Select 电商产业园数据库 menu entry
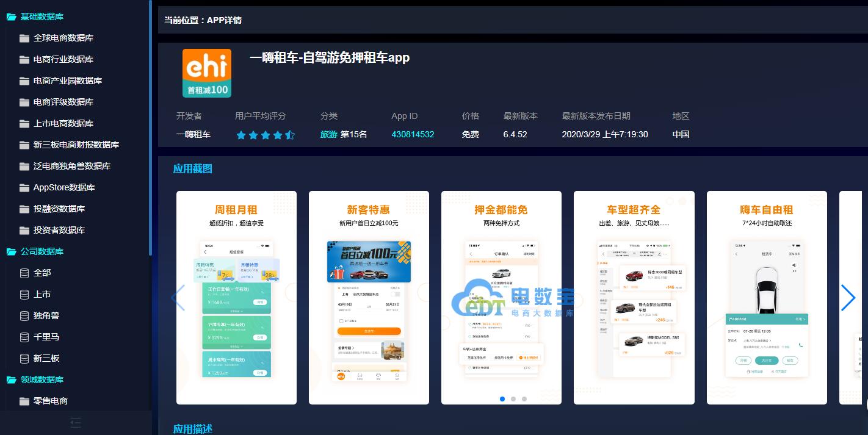Viewport: 868px width, 435px height. [x=68, y=81]
